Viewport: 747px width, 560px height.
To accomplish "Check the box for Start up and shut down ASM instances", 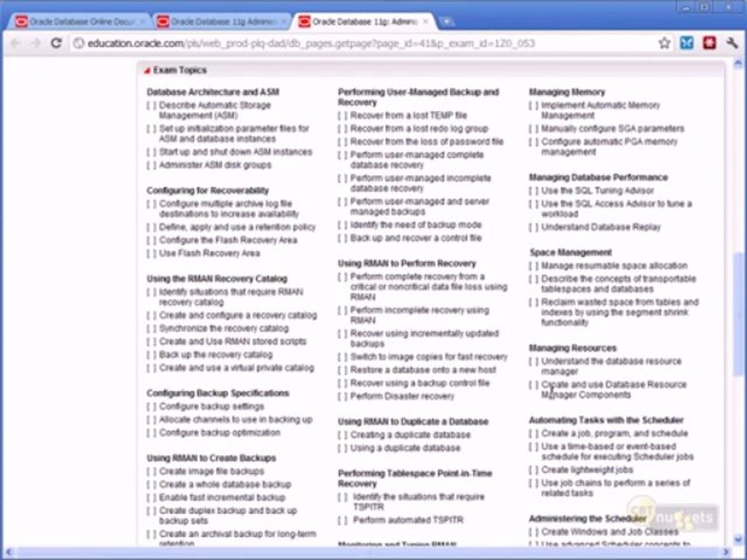I will (x=152, y=152).
